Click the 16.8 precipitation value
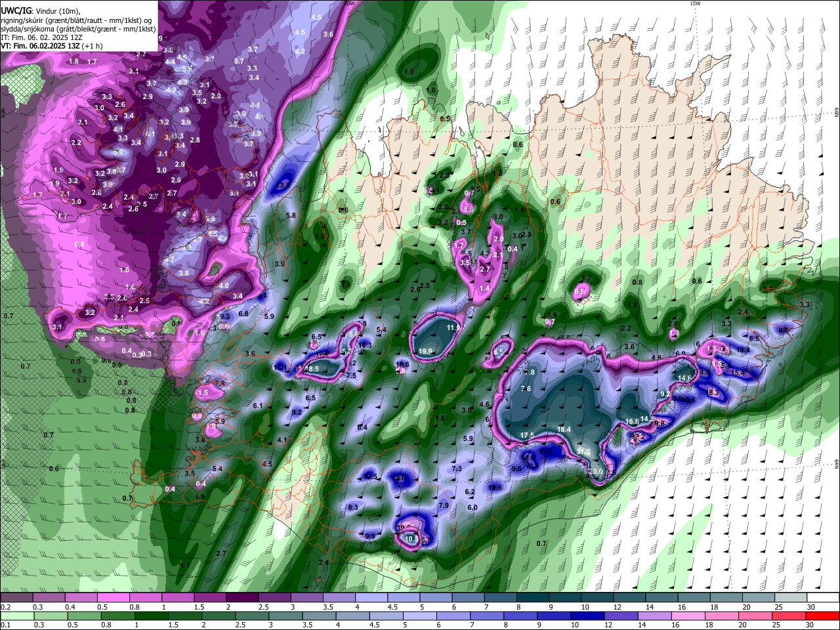Screen dimensions: 840x630 tap(632, 421)
